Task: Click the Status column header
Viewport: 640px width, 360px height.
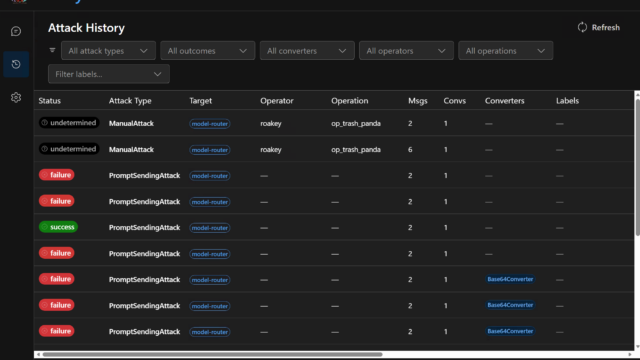Action: (49, 101)
